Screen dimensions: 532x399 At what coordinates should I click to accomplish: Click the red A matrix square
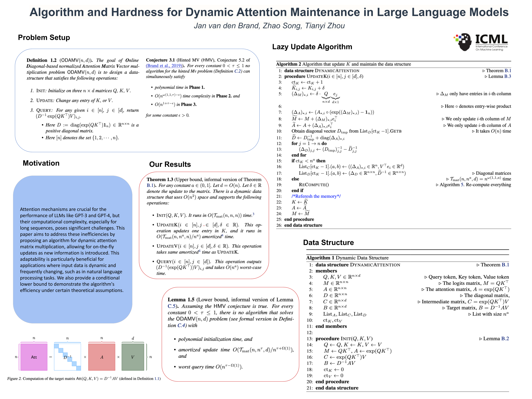pyautogui.click(x=102, y=357)
